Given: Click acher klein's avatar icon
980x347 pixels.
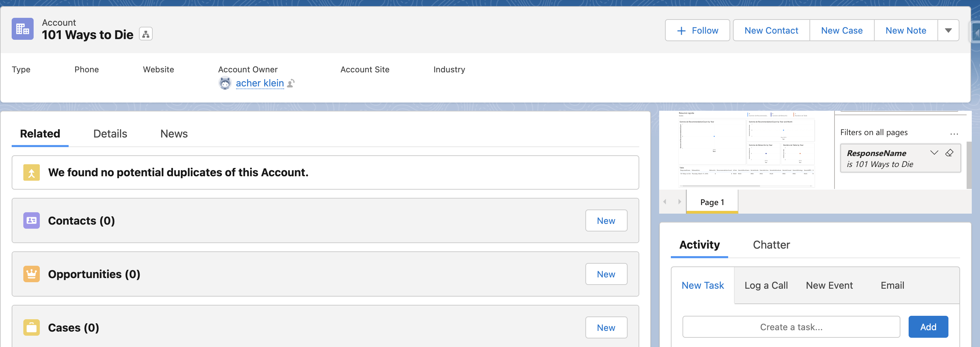Looking at the screenshot, I should (x=225, y=83).
